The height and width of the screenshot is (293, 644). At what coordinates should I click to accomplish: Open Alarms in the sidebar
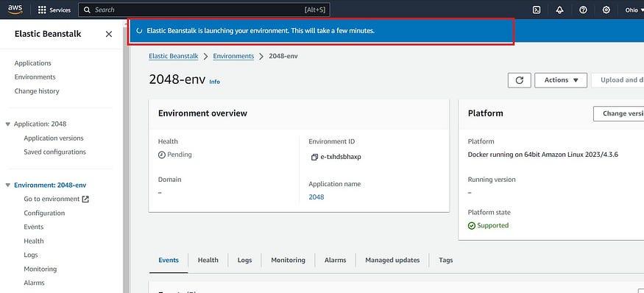(x=34, y=283)
